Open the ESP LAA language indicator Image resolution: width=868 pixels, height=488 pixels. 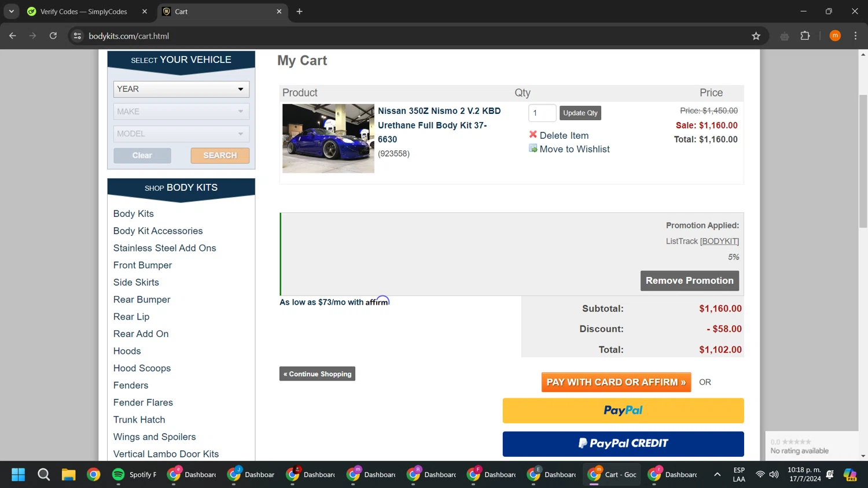(739, 475)
